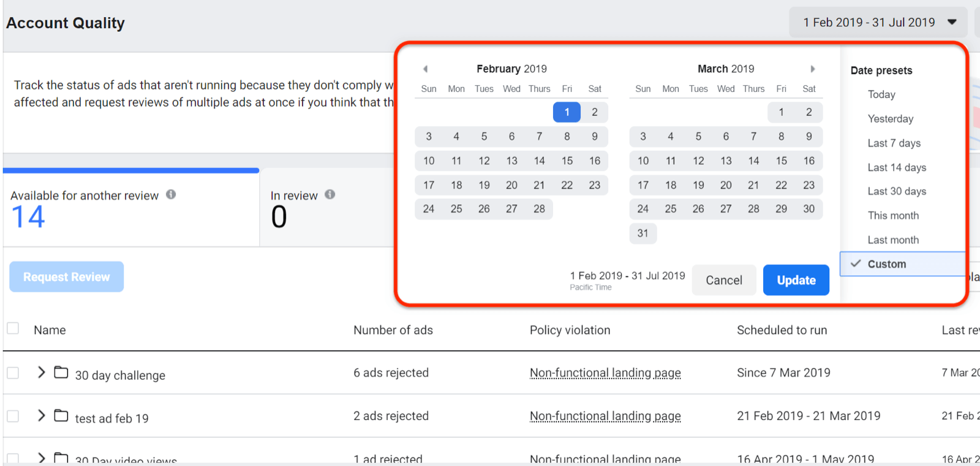Check the box for 30 day challenge
The image size is (980, 466).
click(13, 373)
